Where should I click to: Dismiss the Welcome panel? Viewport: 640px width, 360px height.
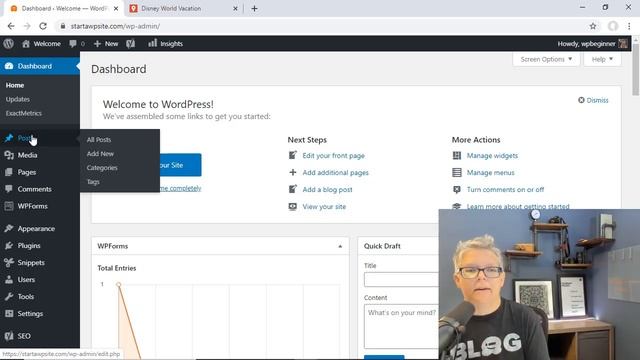[593, 100]
